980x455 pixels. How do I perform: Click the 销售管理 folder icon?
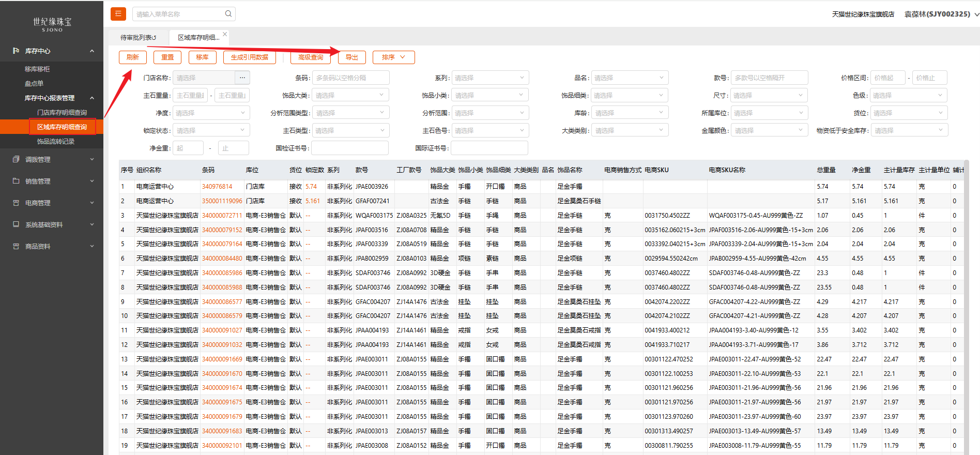tap(16, 181)
